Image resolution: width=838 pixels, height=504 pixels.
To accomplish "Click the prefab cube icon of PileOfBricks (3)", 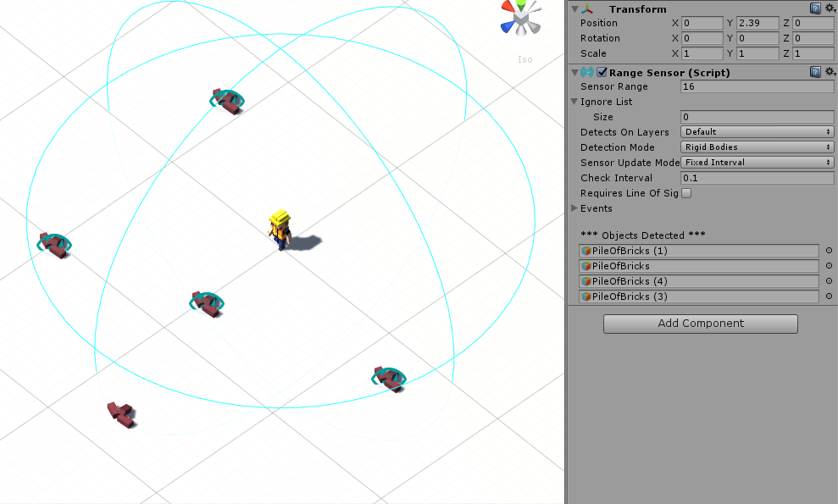I will tap(585, 296).
